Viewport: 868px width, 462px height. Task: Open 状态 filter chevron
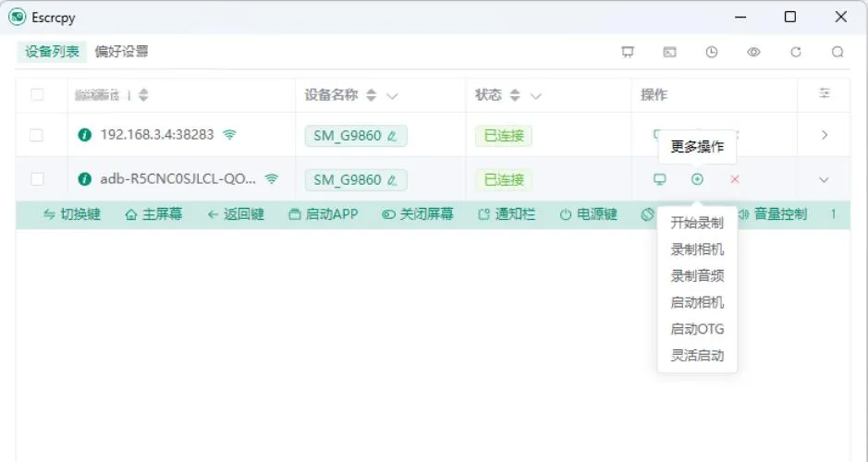(x=535, y=96)
